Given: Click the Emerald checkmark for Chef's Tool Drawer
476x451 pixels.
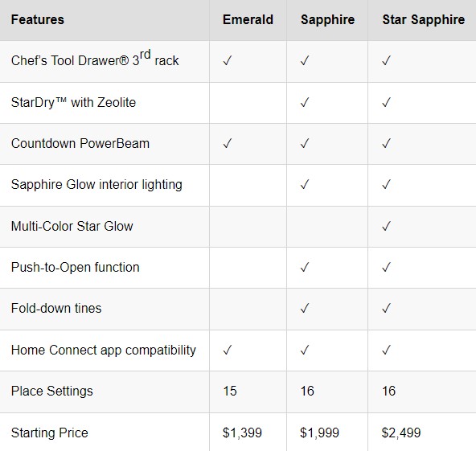Looking at the screenshot, I should (x=228, y=61).
